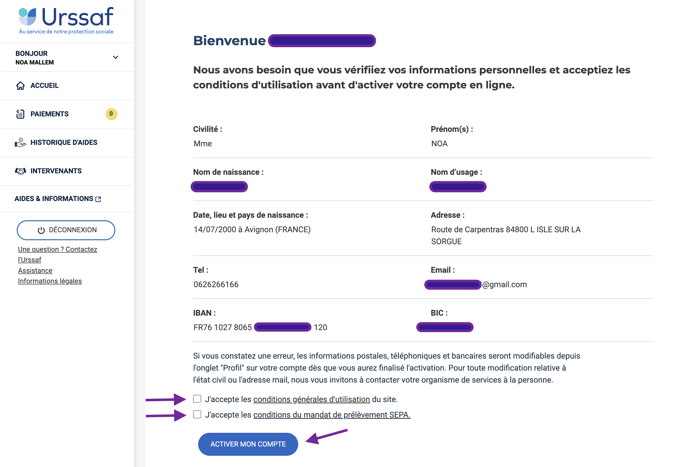688x467 pixels.
Task: Open the Bonjour Noa Mallem account menu
Action: coord(67,57)
